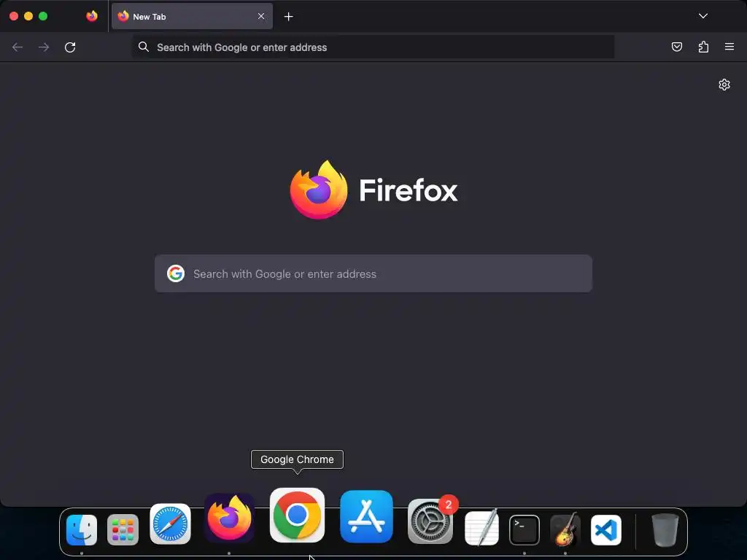Image resolution: width=747 pixels, height=560 pixels.
Task: Open App Store from the Dock
Action: click(x=366, y=517)
